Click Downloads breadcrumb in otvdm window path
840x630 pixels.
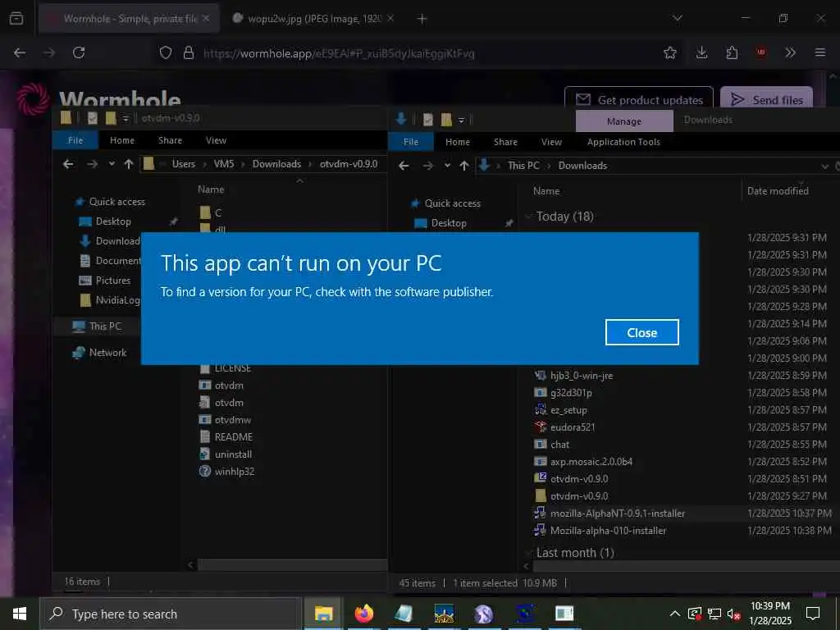(x=276, y=164)
